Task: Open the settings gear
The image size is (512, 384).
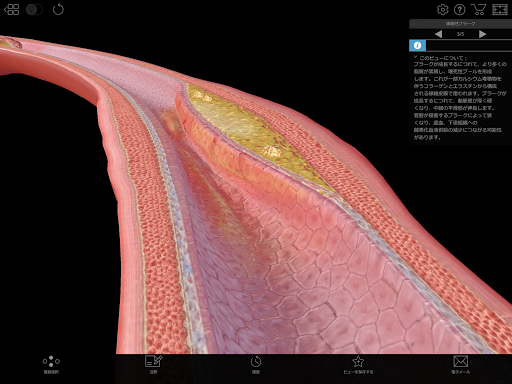Action: pos(443,10)
